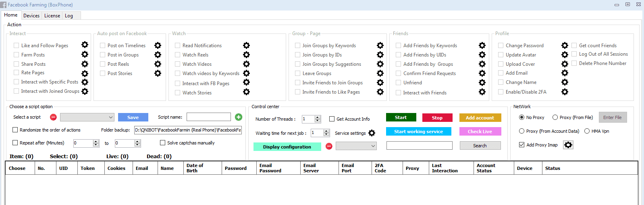This screenshot has height=205, width=644.
Task: Enable Leave Groups checkbox
Action: [x=297, y=73]
